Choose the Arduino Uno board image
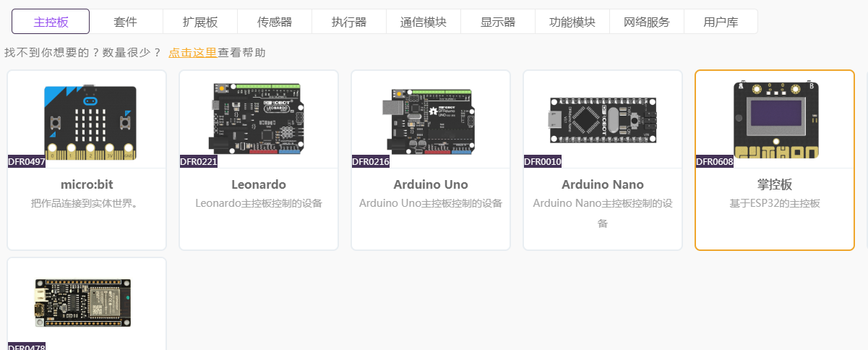The image size is (868, 350). 429,122
